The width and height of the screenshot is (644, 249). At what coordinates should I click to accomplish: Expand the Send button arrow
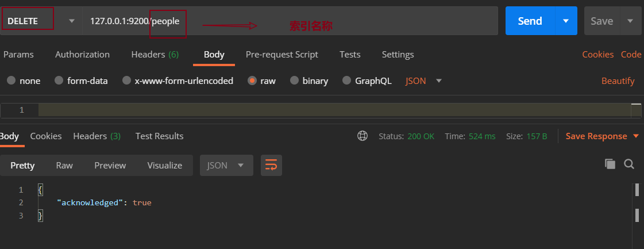click(566, 21)
